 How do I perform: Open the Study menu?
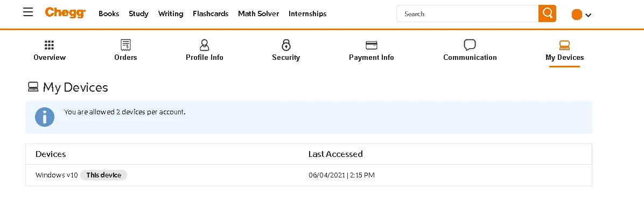[x=138, y=13]
